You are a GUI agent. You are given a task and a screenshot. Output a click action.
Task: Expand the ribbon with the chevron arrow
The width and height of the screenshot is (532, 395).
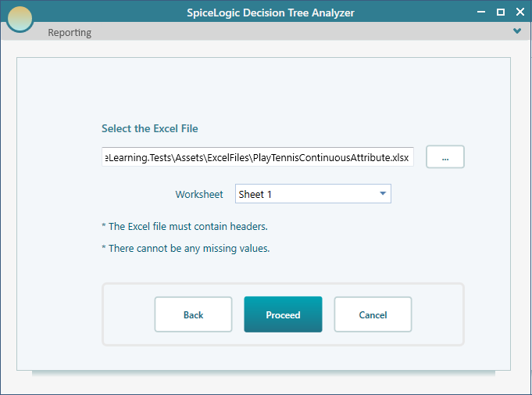tap(516, 31)
